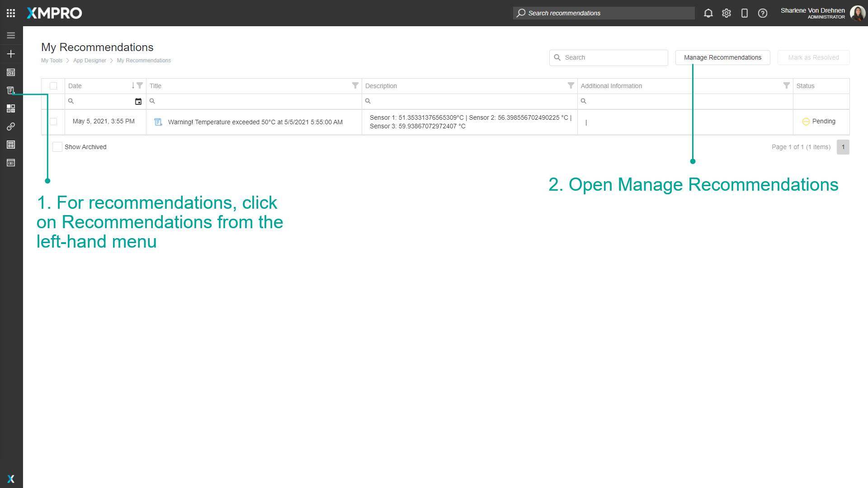Select the May 5, 2021 row checkbox
Screen dimensions: 868x488
[53, 122]
